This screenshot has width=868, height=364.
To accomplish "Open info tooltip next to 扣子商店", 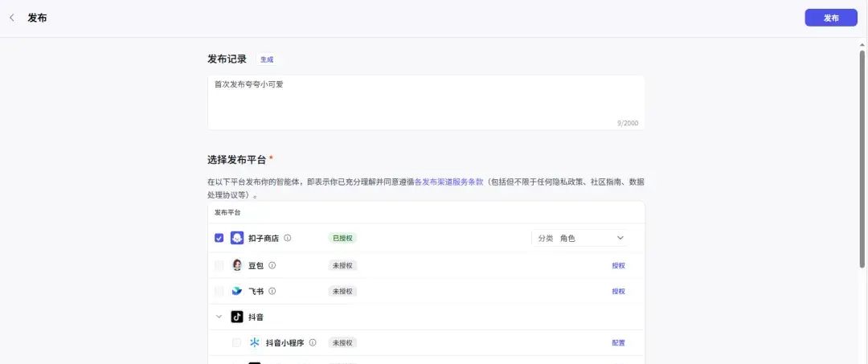I will (287, 238).
